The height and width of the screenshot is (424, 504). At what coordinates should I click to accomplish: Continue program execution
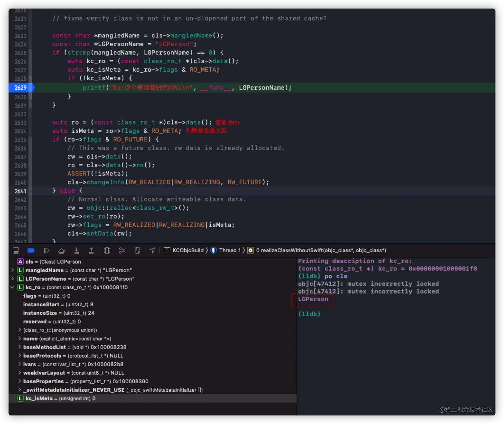click(x=46, y=251)
